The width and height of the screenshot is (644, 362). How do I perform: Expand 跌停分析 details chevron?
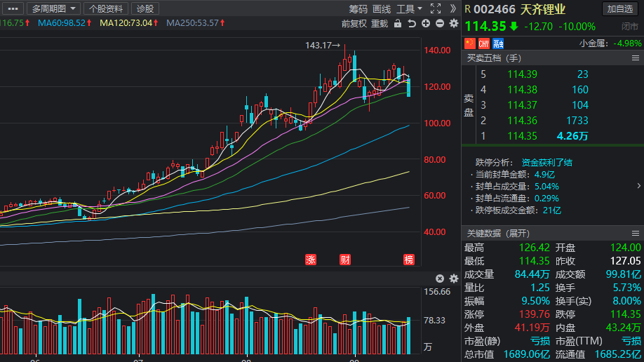(638, 186)
